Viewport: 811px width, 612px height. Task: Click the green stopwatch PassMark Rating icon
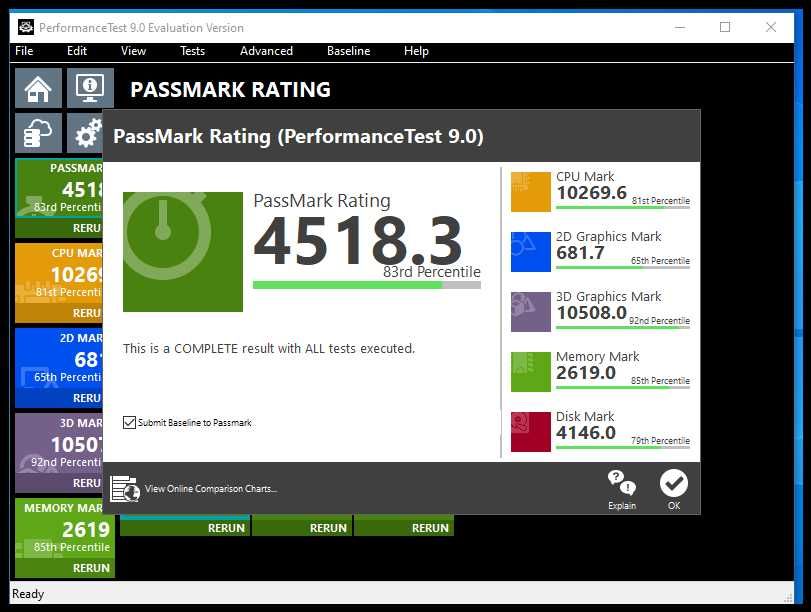(183, 252)
